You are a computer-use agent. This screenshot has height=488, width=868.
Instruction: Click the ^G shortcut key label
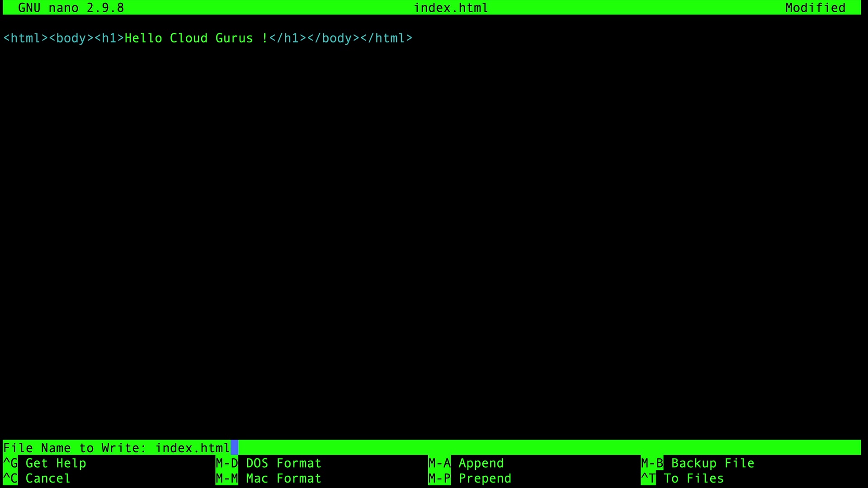click(10, 463)
